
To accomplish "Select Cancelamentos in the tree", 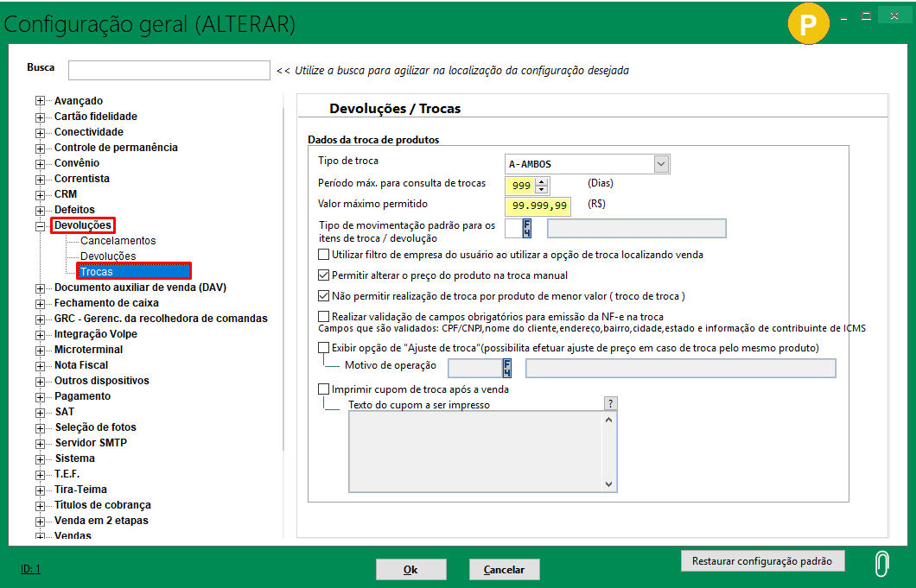I will pyautogui.click(x=118, y=241).
